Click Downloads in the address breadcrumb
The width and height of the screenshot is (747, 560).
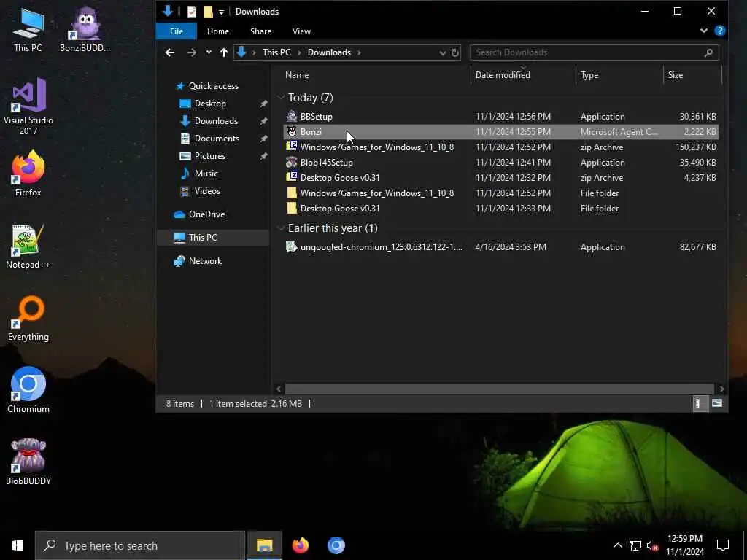click(x=329, y=52)
